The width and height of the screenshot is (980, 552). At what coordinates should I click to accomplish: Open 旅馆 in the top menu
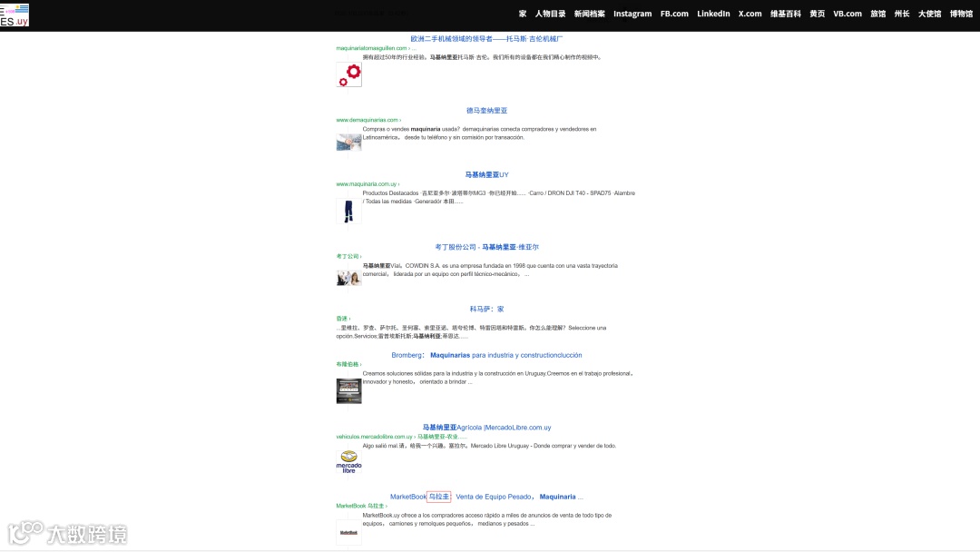pyautogui.click(x=878, y=14)
